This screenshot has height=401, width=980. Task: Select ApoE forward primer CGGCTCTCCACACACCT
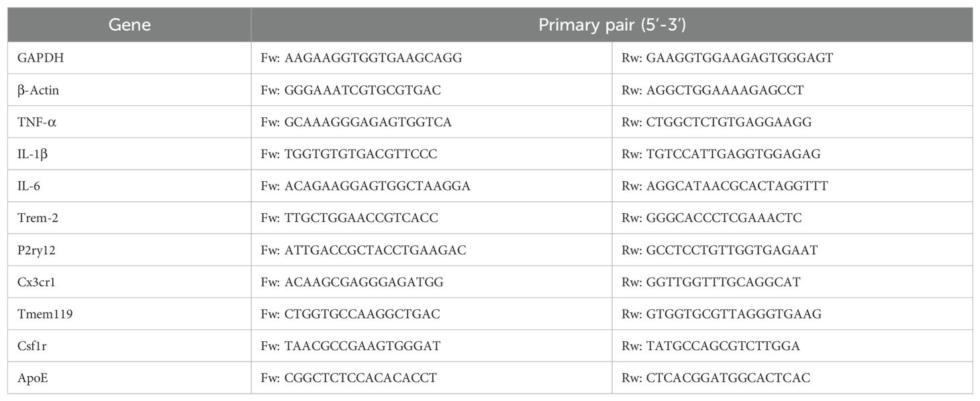coord(360,378)
